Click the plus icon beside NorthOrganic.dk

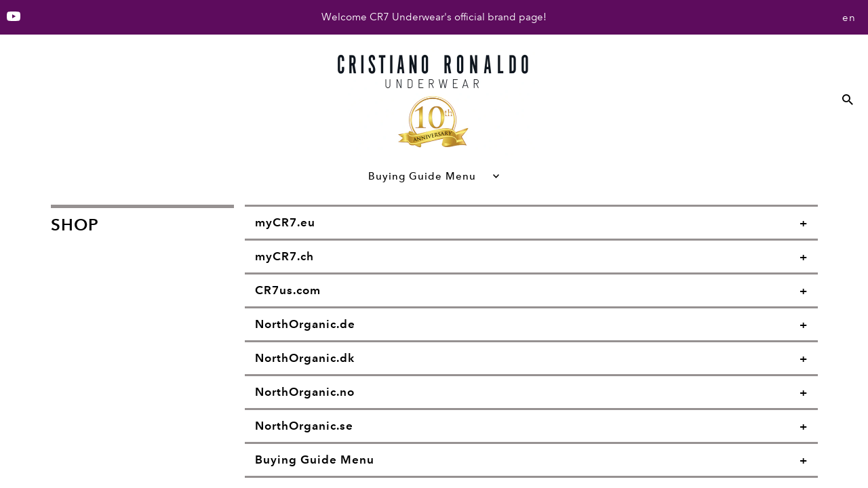[x=803, y=359]
